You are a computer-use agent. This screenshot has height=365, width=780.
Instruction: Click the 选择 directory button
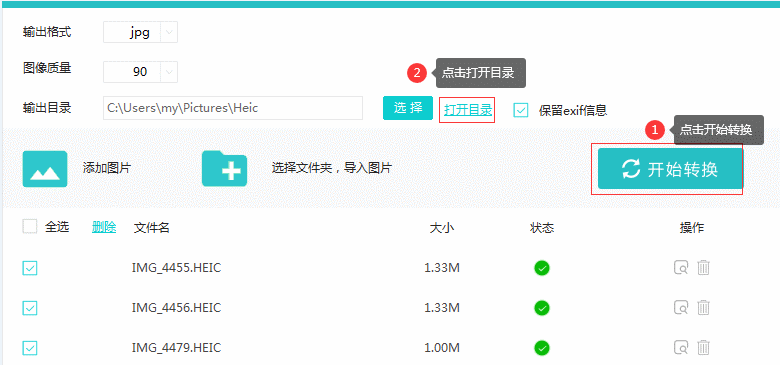coord(408,108)
